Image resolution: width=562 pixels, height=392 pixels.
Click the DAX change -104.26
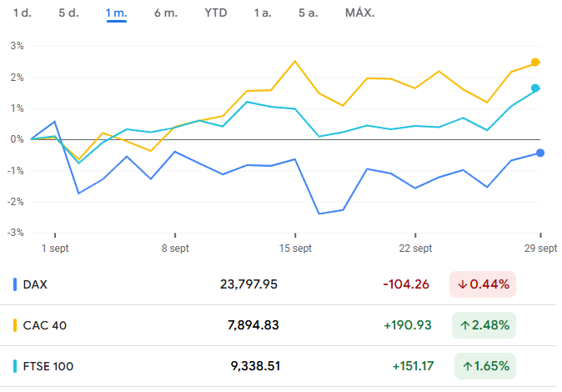(406, 284)
